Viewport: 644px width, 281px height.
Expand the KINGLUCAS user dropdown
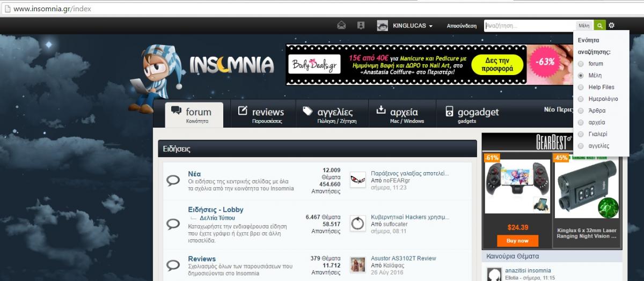click(x=430, y=26)
